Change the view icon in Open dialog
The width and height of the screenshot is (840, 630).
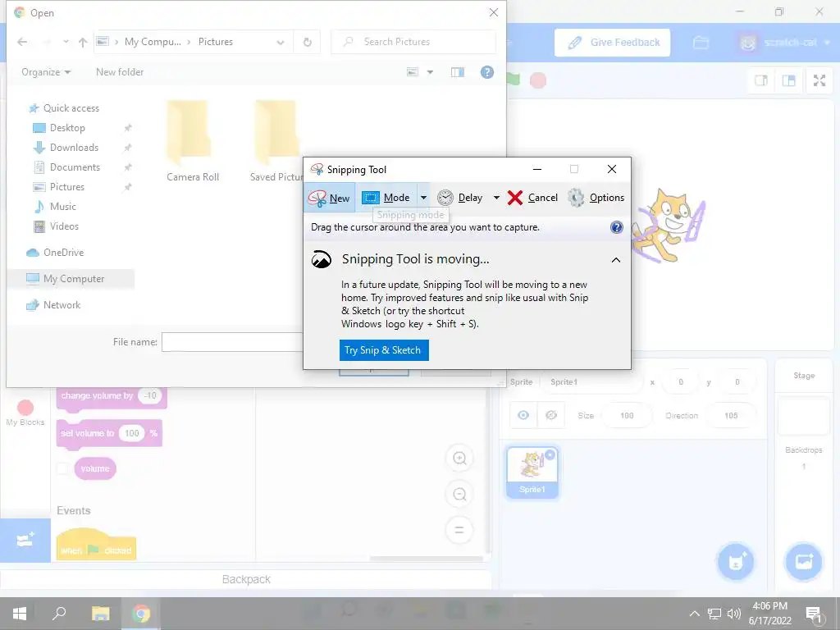click(x=412, y=72)
